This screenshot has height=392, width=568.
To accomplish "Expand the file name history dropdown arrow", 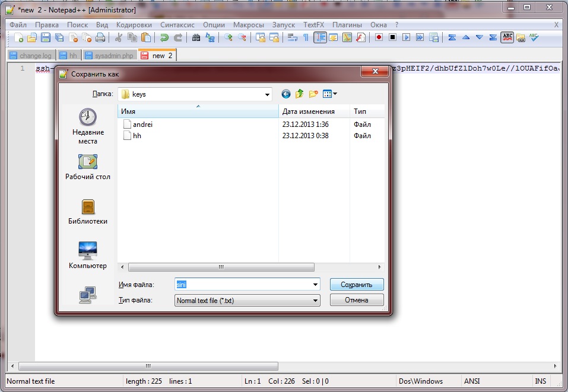I will click(x=315, y=285).
